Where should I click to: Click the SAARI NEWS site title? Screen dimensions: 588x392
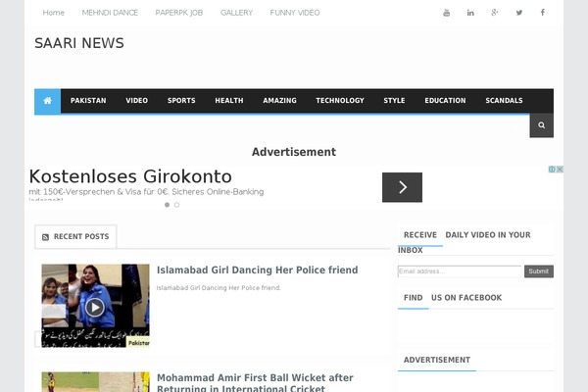(79, 43)
